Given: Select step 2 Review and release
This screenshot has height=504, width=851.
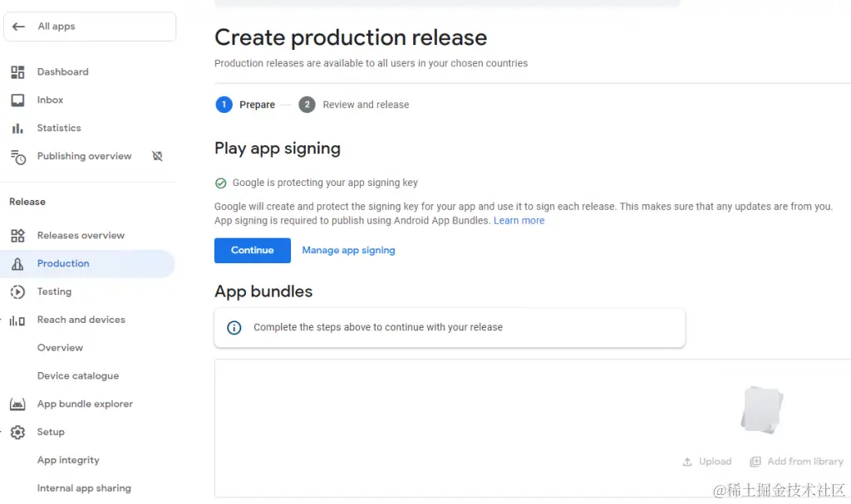Looking at the screenshot, I should [366, 105].
